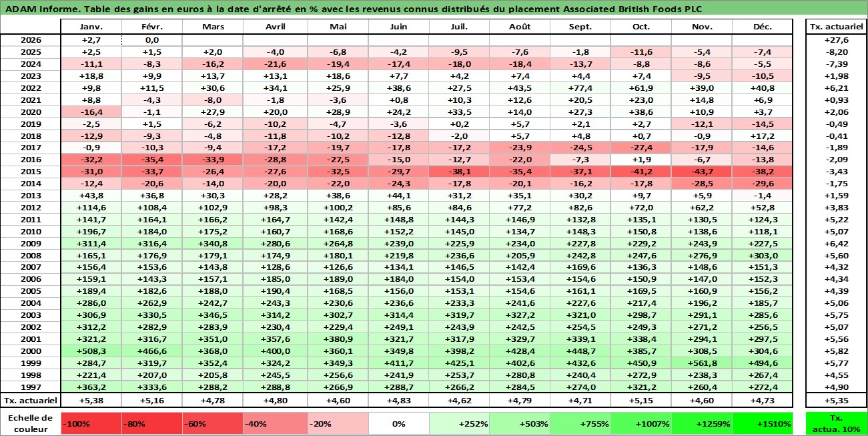Click the 2026 Janv. value +2,7
Viewport: 868px width, 436px height.
91,40
